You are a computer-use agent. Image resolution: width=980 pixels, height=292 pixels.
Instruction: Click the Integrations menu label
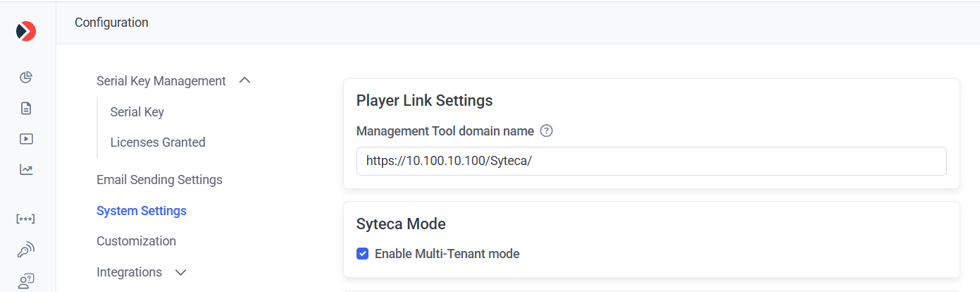click(129, 272)
